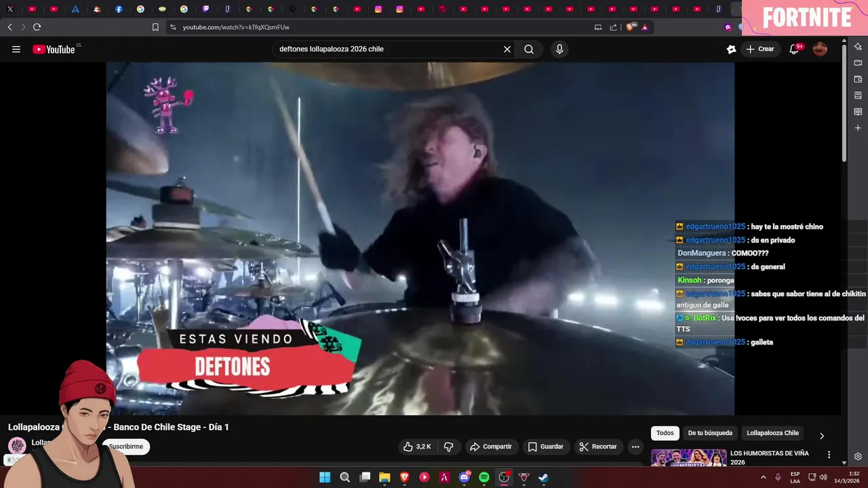The width and height of the screenshot is (868, 488).
Task: Open the YouTube Crear button
Action: pos(760,49)
